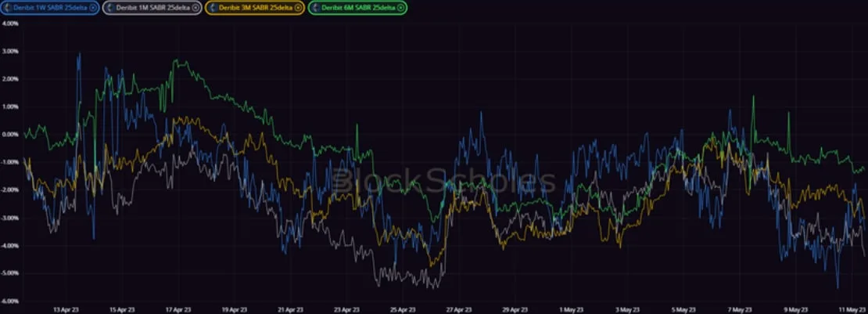The image size is (868, 314).
Task: Select the Deribit 1M SABR 25delta series label
Action: pos(152,8)
